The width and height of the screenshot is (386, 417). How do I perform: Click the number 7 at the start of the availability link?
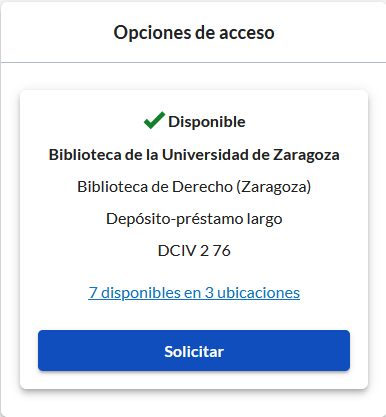(93, 293)
